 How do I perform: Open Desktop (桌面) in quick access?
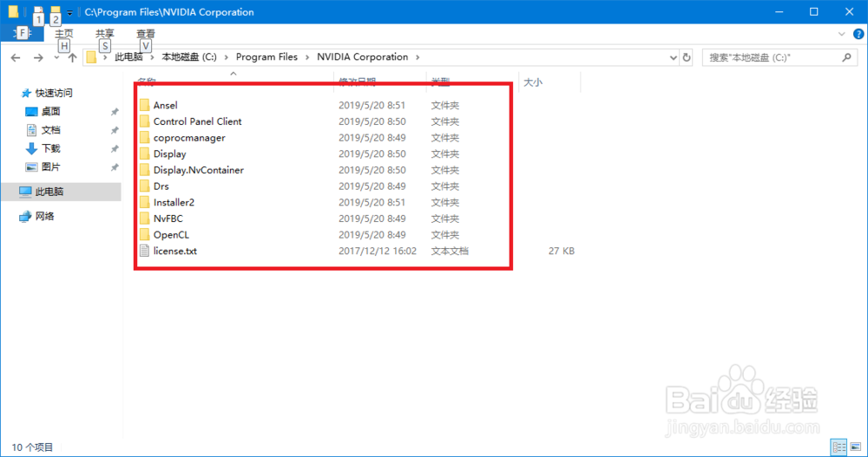pyautogui.click(x=50, y=111)
